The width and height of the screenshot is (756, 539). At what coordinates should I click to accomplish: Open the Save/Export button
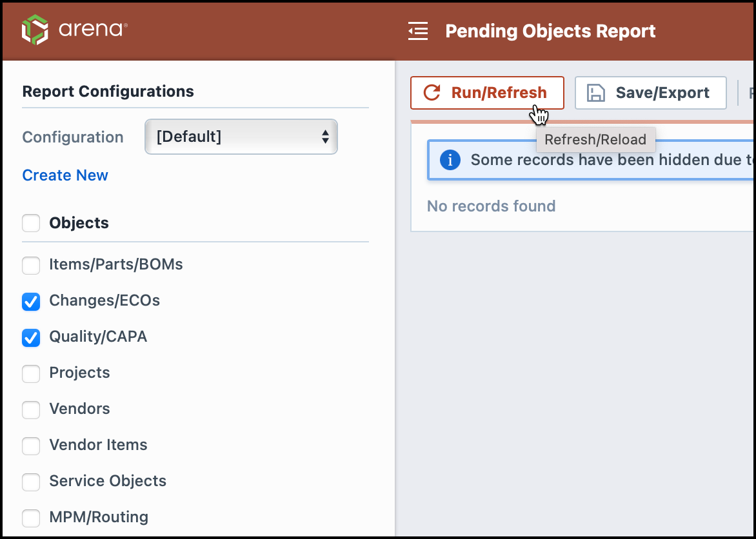(650, 93)
